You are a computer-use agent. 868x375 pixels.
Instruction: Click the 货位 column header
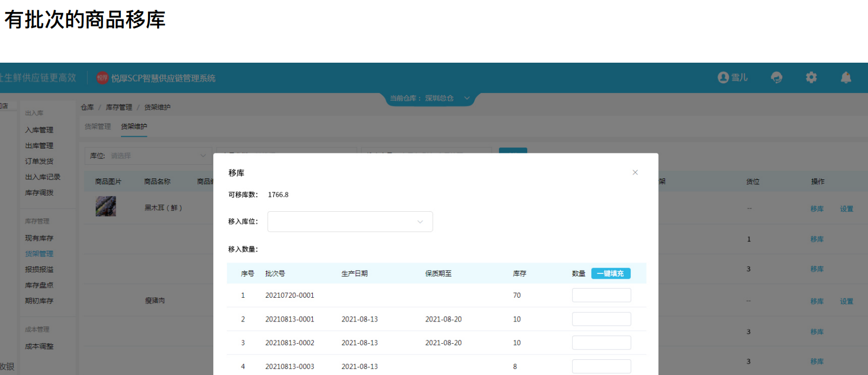(x=753, y=182)
